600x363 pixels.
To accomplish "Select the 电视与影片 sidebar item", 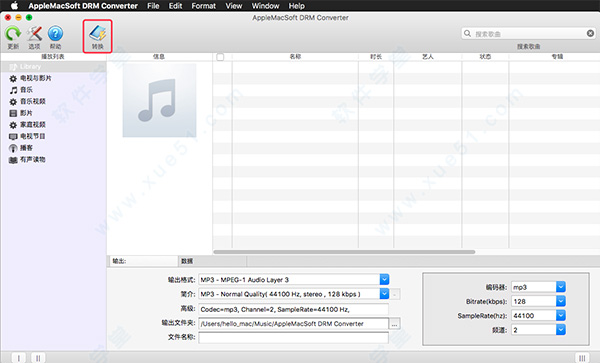I will click(36, 78).
